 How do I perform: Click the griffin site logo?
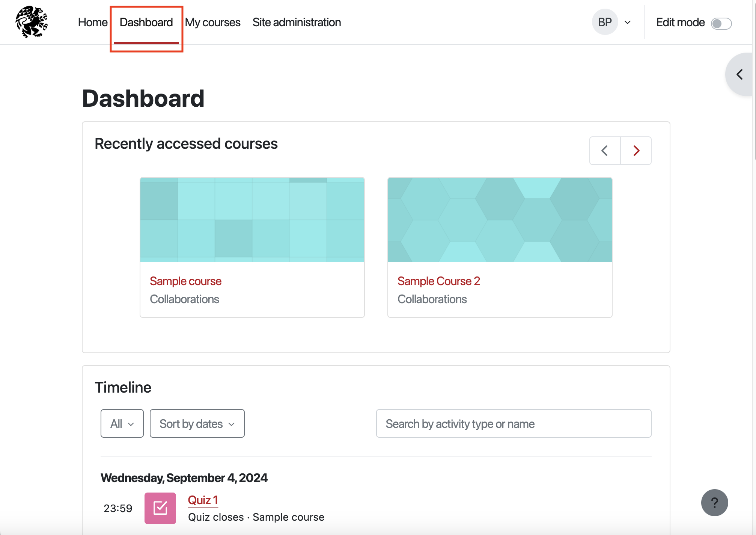pos(32,22)
